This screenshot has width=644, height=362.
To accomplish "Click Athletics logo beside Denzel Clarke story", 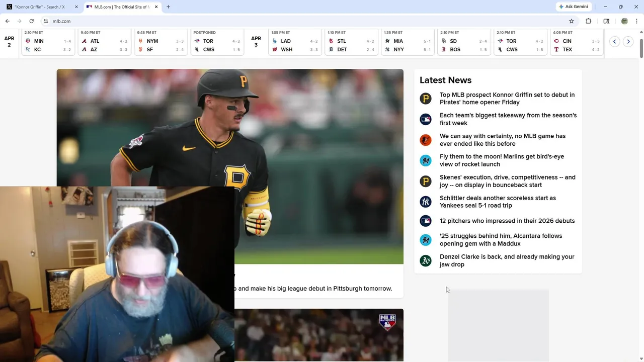I will tap(426, 260).
